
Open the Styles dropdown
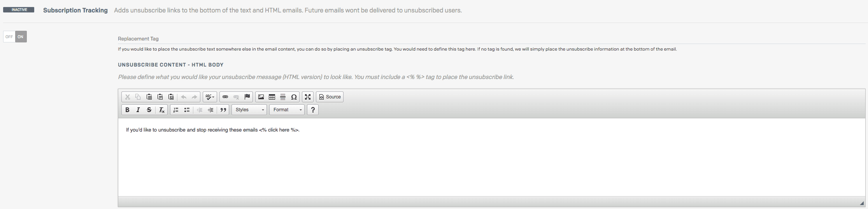pos(249,110)
